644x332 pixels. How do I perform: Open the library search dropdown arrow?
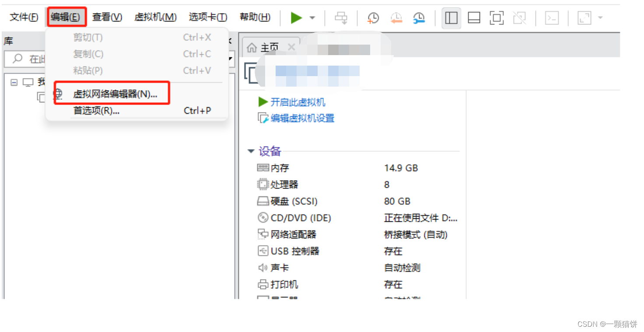pyautogui.click(x=231, y=59)
